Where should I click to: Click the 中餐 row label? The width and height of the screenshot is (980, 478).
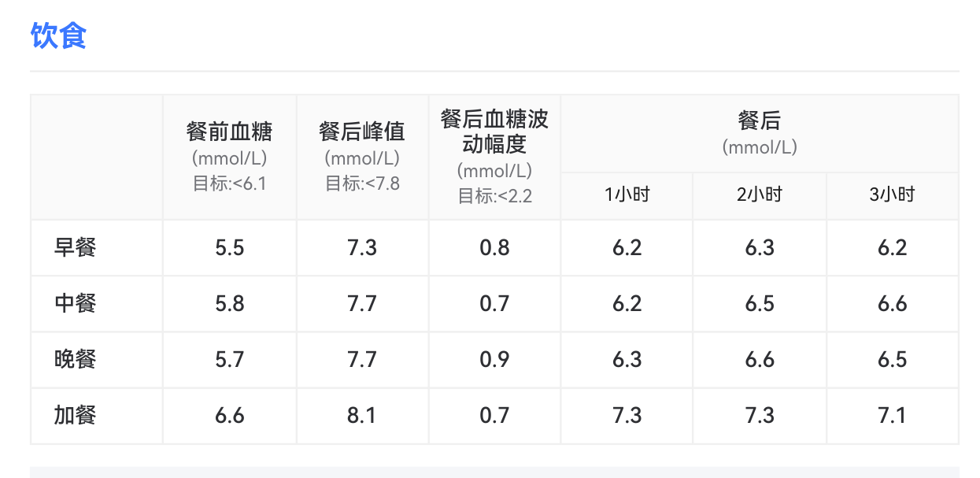coord(76,304)
